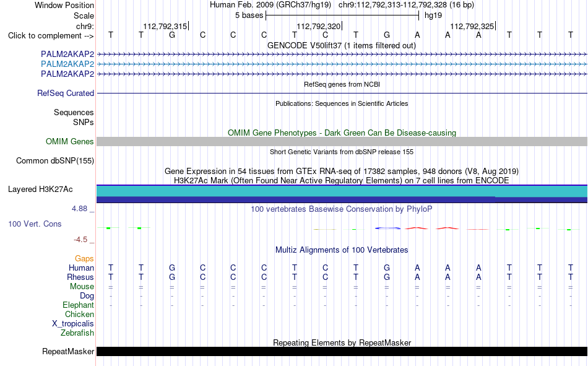
Task: Click the 'X_tropicalis' species label
Action: (73, 324)
